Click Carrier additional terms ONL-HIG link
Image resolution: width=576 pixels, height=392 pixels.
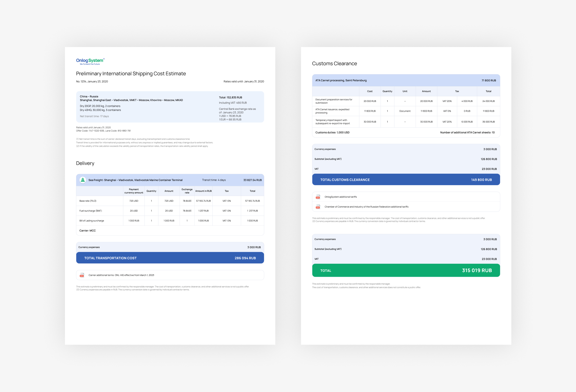tap(121, 275)
